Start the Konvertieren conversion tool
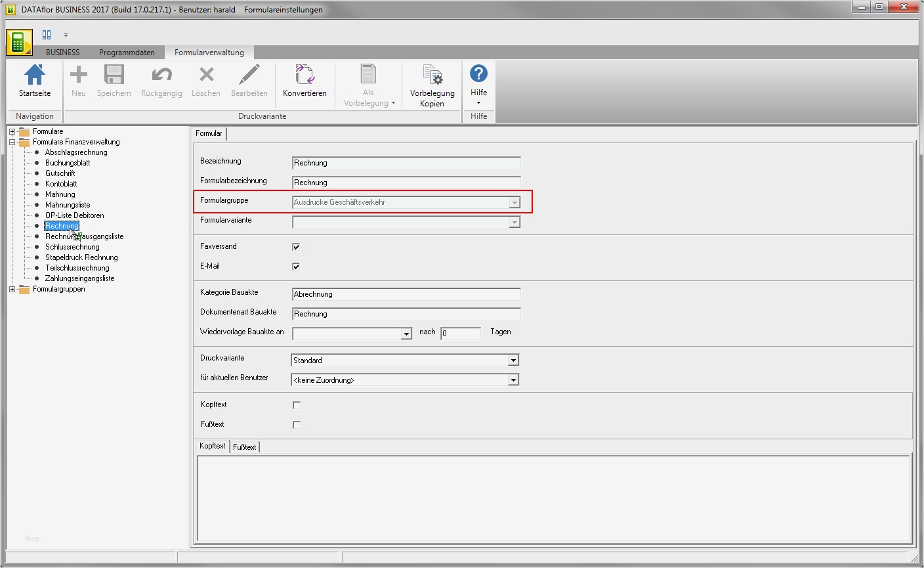Viewport: 924px width, 568px height. (304, 81)
